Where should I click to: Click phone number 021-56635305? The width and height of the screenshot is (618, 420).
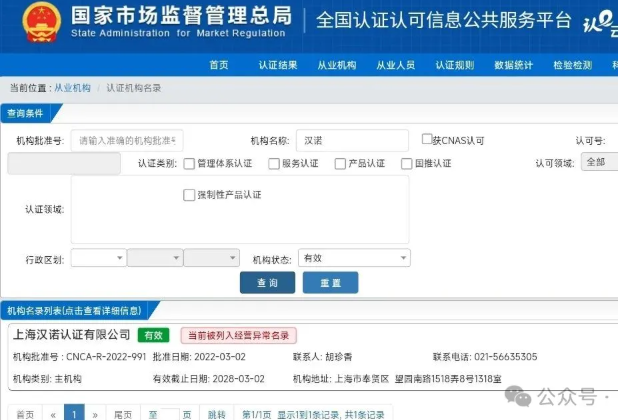point(506,357)
